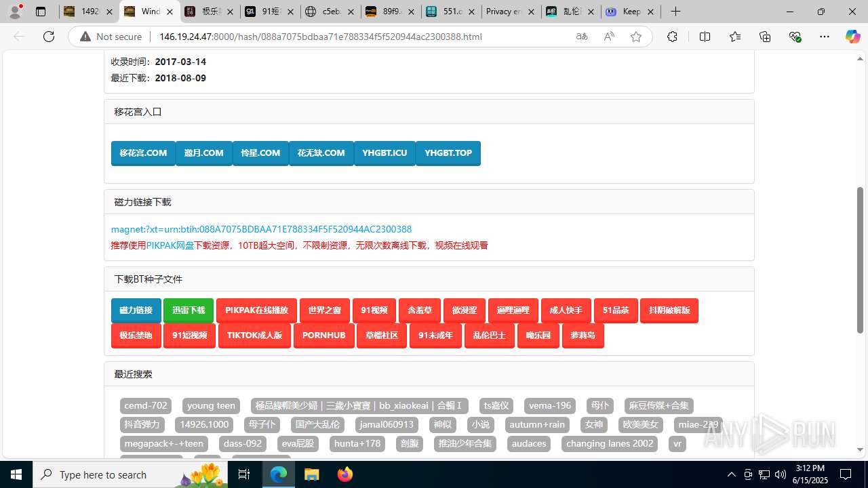The width and height of the screenshot is (868, 488).
Task: Switch to the 1492 tab
Action: click(x=90, y=12)
